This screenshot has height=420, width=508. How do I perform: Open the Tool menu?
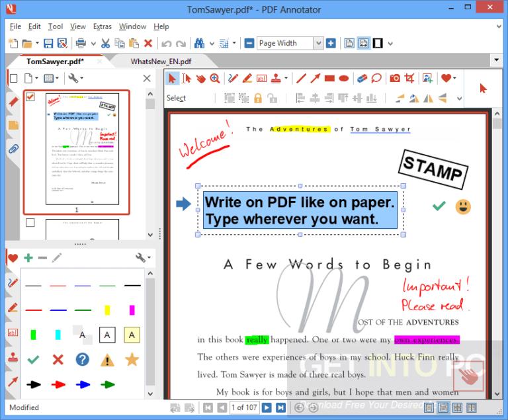tap(56, 26)
